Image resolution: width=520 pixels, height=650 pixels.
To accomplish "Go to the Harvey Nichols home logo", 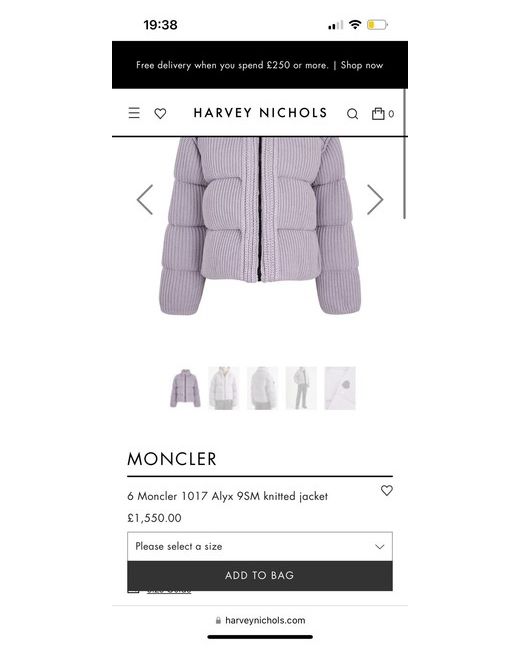I will [260, 113].
